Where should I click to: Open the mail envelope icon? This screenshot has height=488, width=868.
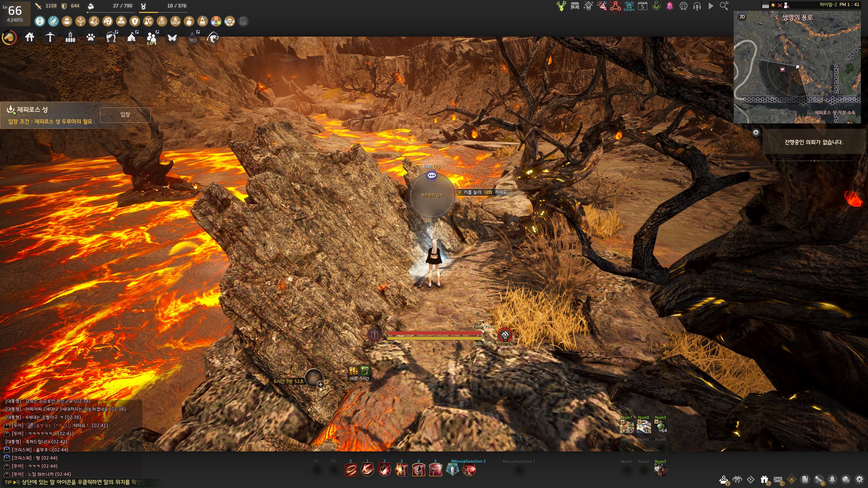click(778, 480)
